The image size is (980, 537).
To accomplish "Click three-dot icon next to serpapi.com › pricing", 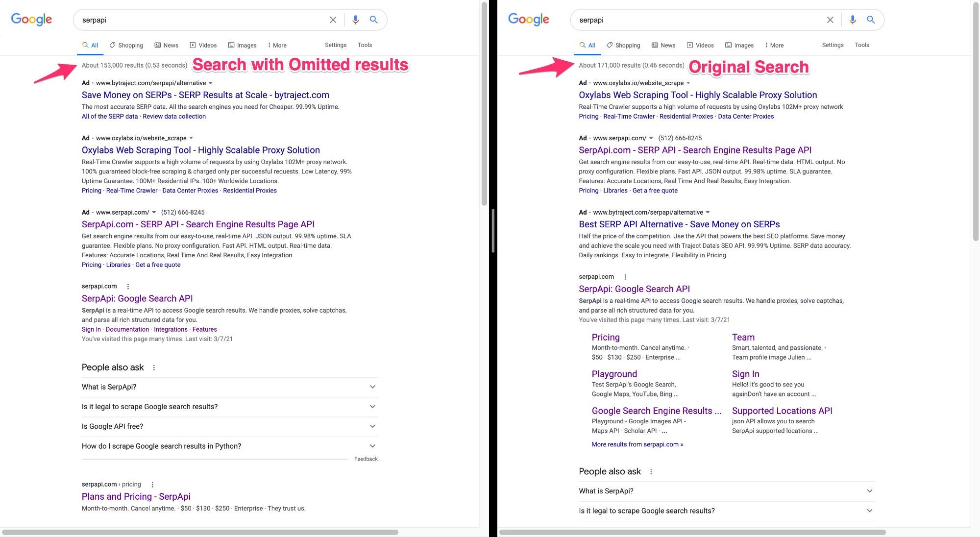I will [152, 485].
